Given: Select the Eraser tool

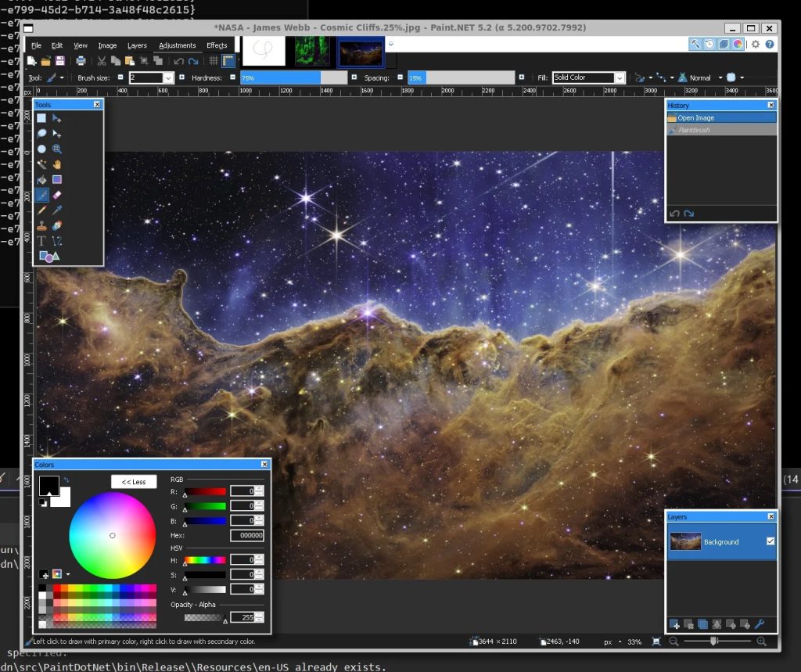Looking at the screenshot, I should 56,195.
